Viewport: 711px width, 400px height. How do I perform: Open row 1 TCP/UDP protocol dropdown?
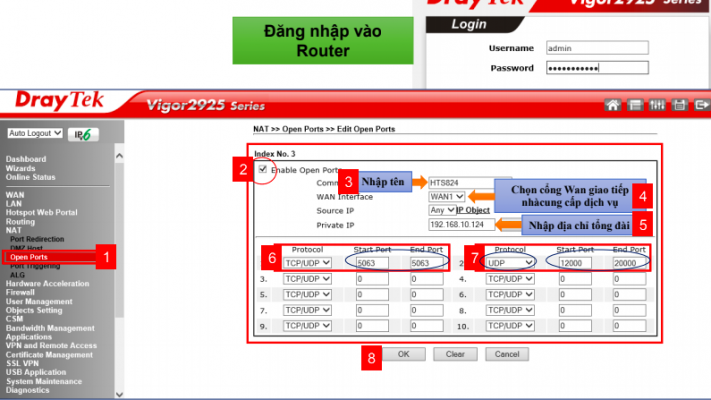(x=306, y=262)
